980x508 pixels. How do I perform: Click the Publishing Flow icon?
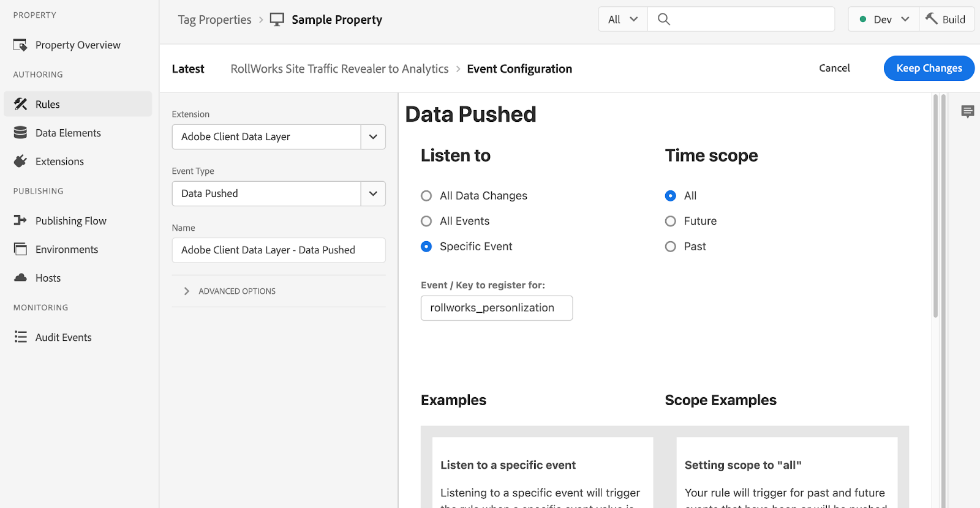(21, 220)
